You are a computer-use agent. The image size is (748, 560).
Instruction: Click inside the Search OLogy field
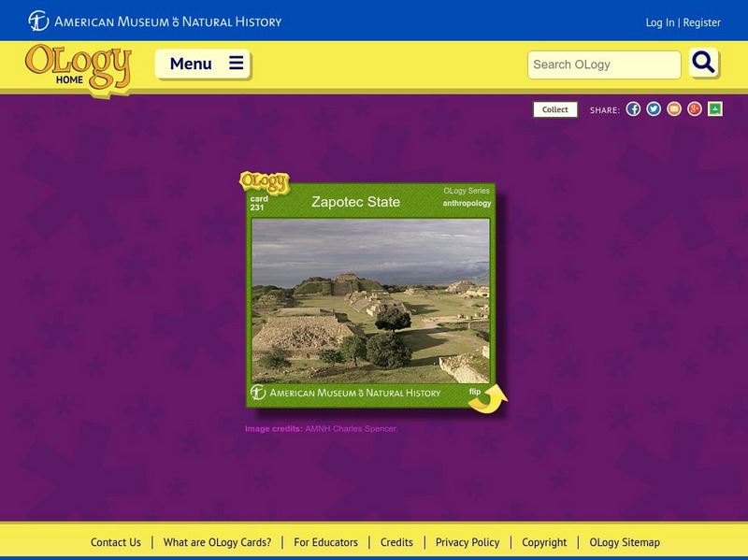click(x=603, y=65)
